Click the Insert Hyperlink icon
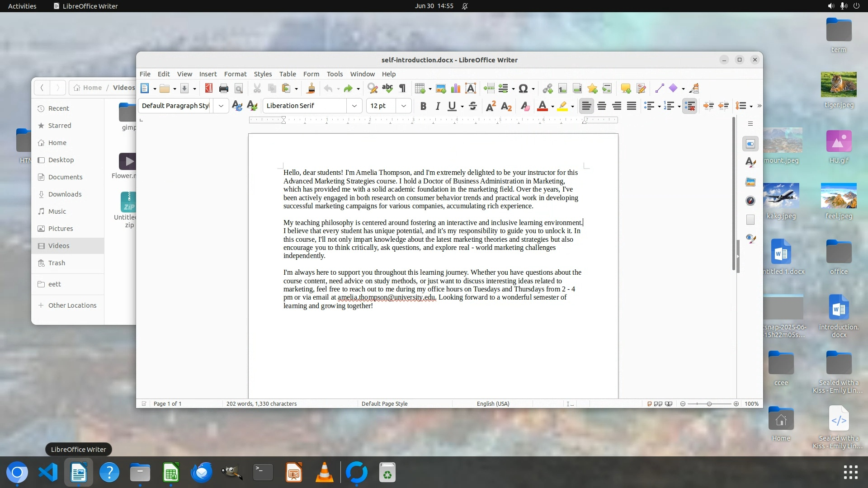Screen dimensions: 868x488 click(547, 89)
